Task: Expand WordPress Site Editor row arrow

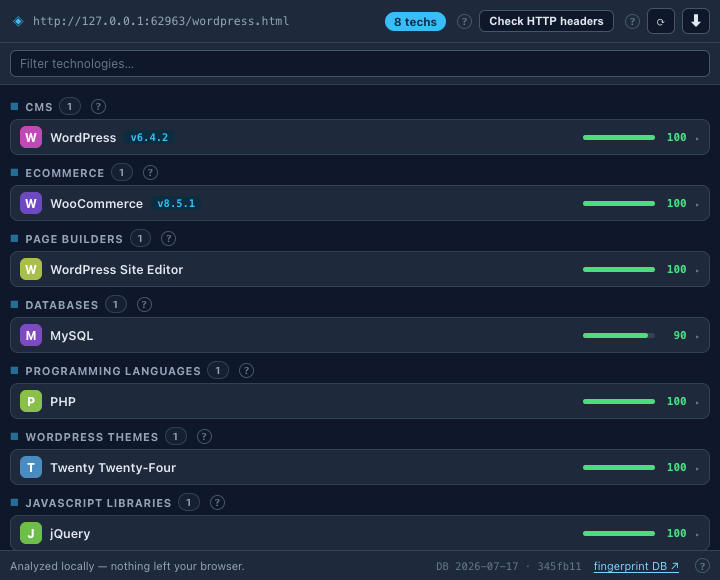Action: click(x=697, y=270)
